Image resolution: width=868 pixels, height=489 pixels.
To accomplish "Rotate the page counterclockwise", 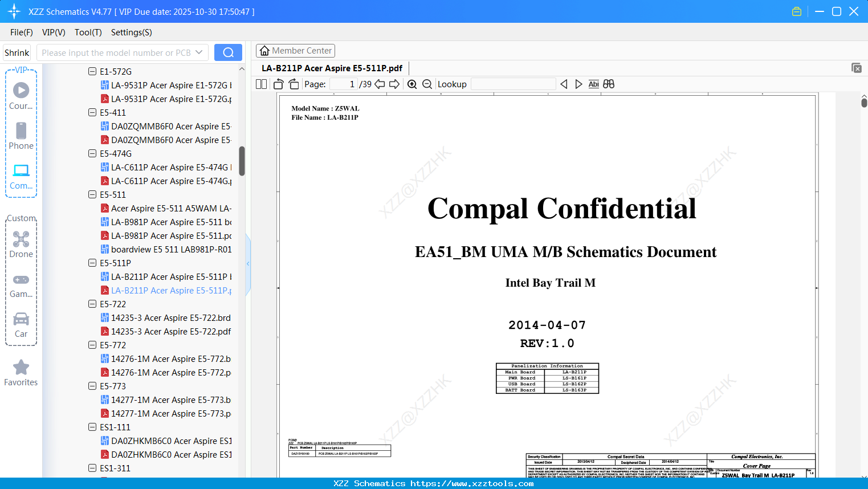I will click(x=279, y=84).
